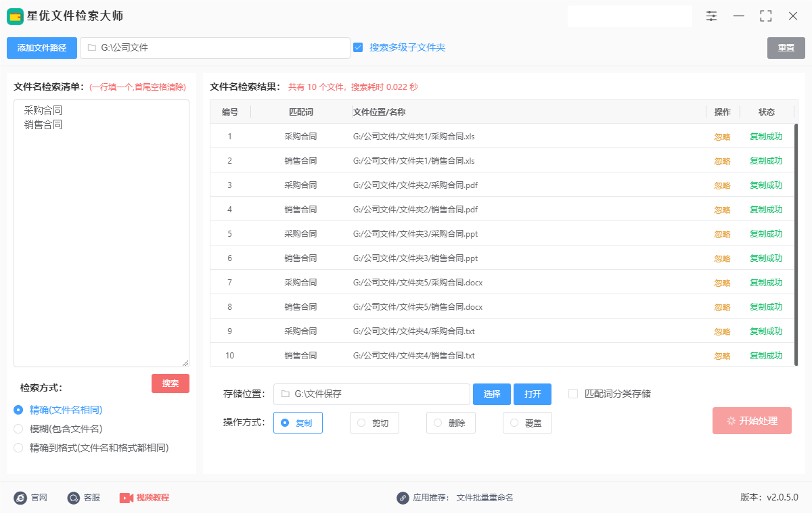This screenshot has height=514, width=812.
Task: Click 忽略 for row 6 销售合同.ppt
Action: 723,258
